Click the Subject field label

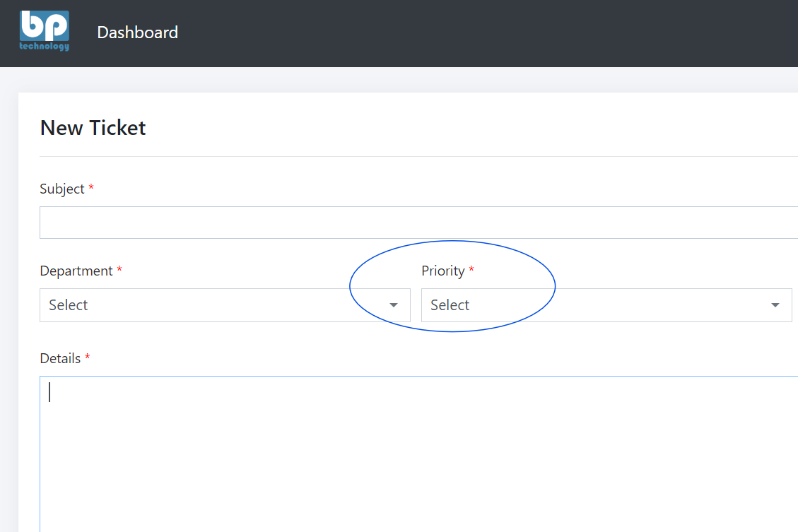pyautogui.click(x=62, y=189)
